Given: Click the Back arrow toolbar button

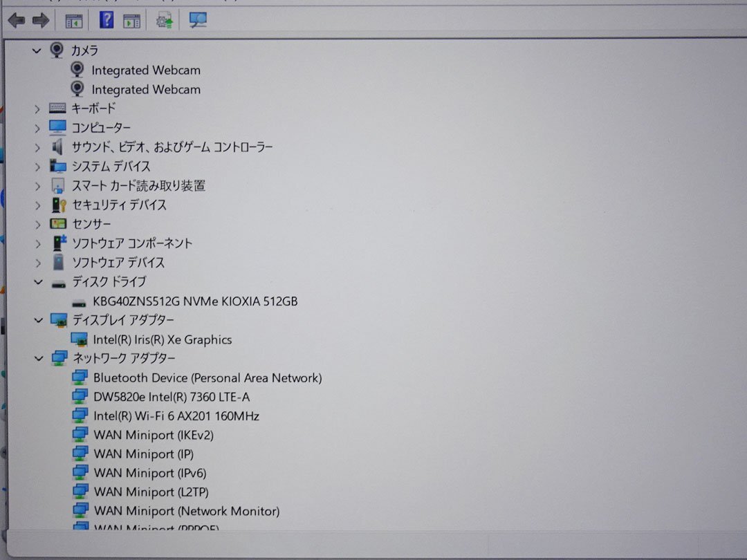Looking at the screenshot, I should tap(17, 21).
